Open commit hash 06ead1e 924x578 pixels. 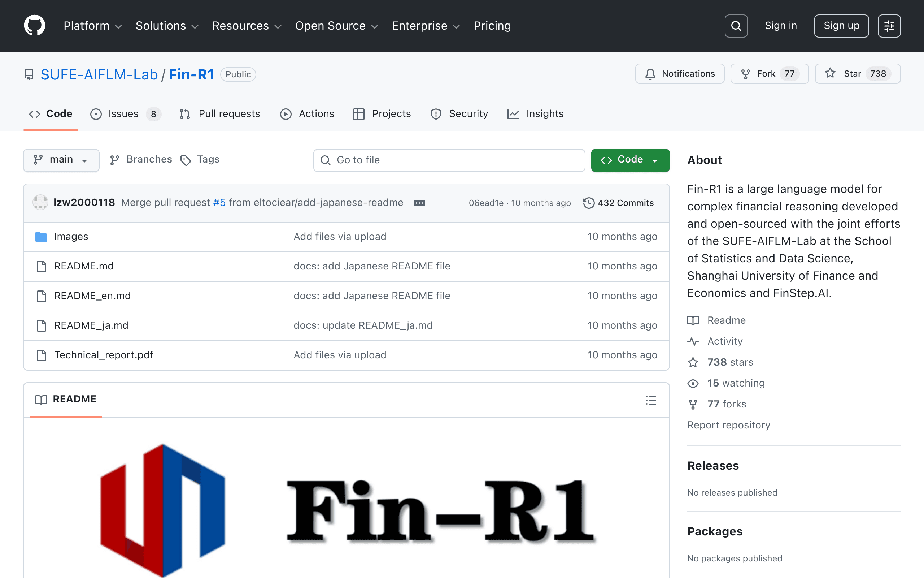(x=486, y=203)
